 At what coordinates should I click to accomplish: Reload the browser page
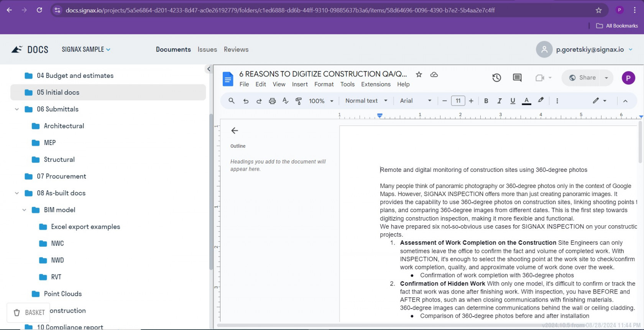point(39,10)
